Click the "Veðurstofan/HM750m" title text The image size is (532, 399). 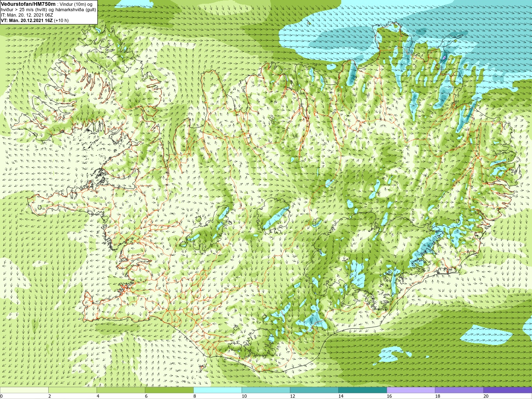(x=28, y=4)
